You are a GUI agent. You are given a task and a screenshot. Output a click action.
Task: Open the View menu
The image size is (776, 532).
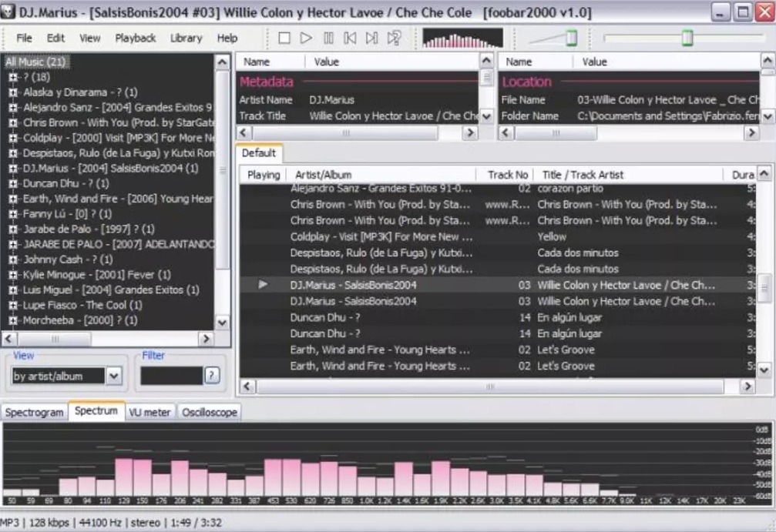click(x=89, y=38)
